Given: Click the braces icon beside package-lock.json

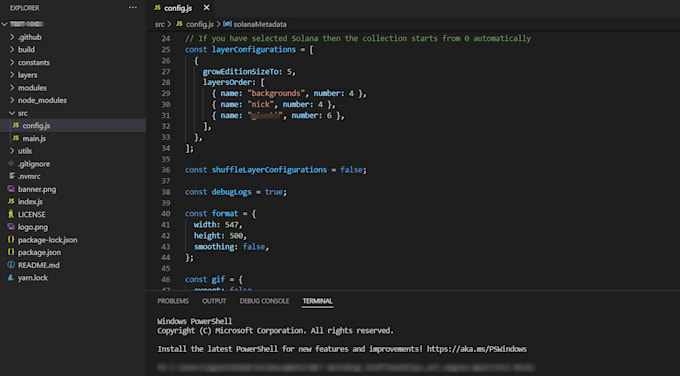Looking at the screenshot, I should (11, 239).
